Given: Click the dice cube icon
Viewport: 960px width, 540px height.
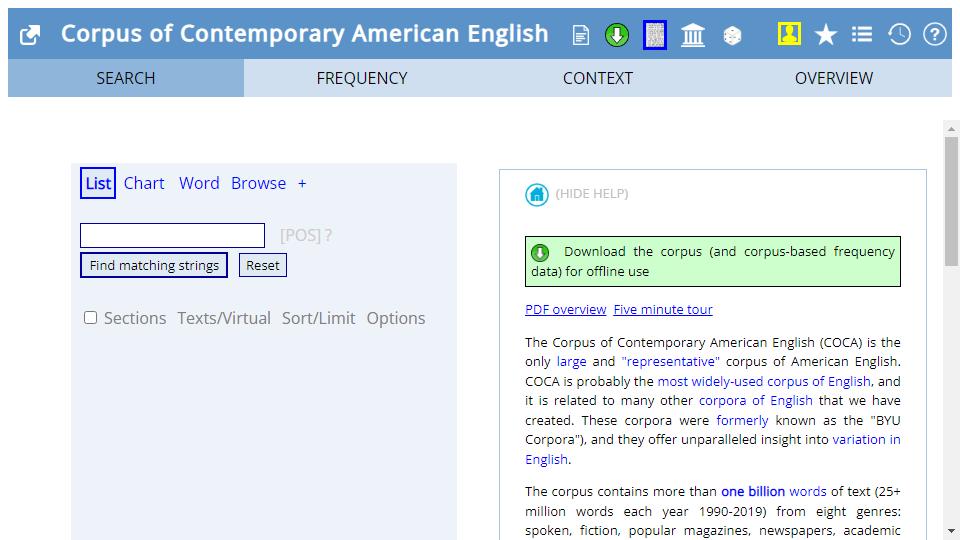Looking at the screenshot, I should tap(732, 36).
